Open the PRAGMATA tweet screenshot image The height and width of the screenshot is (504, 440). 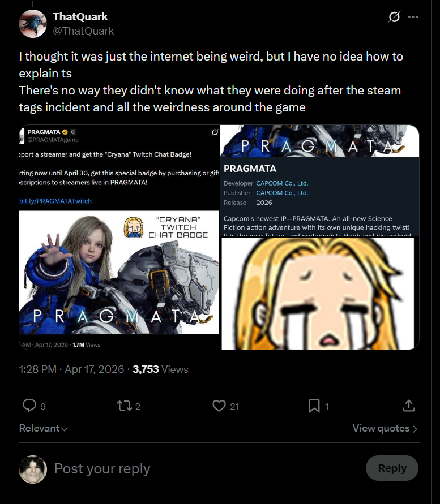tap(119, 236)
